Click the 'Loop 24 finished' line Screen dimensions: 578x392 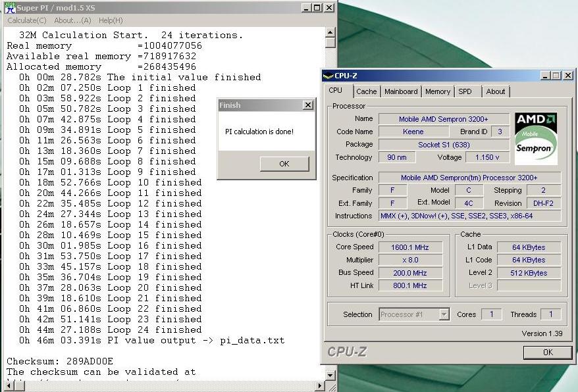[x=111, y=330]
